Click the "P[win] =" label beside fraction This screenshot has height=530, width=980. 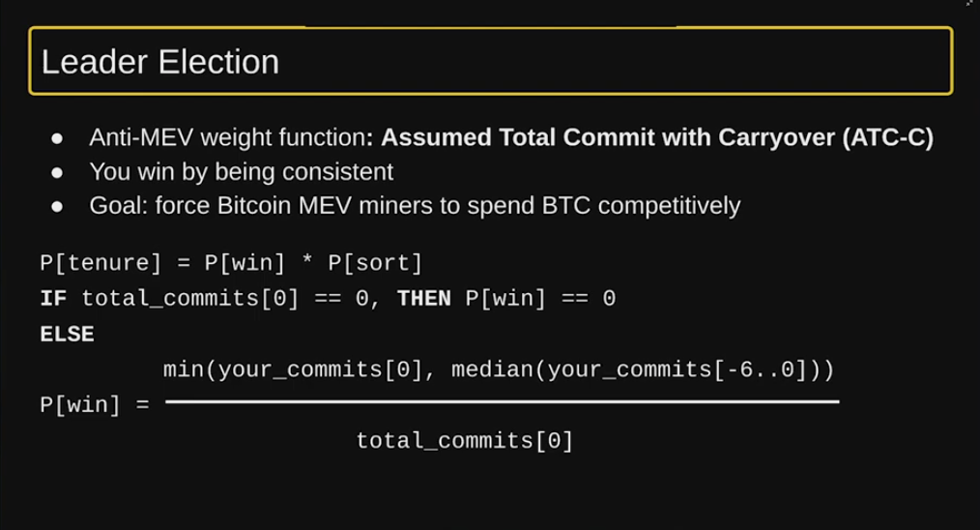(x=95, y=404)
